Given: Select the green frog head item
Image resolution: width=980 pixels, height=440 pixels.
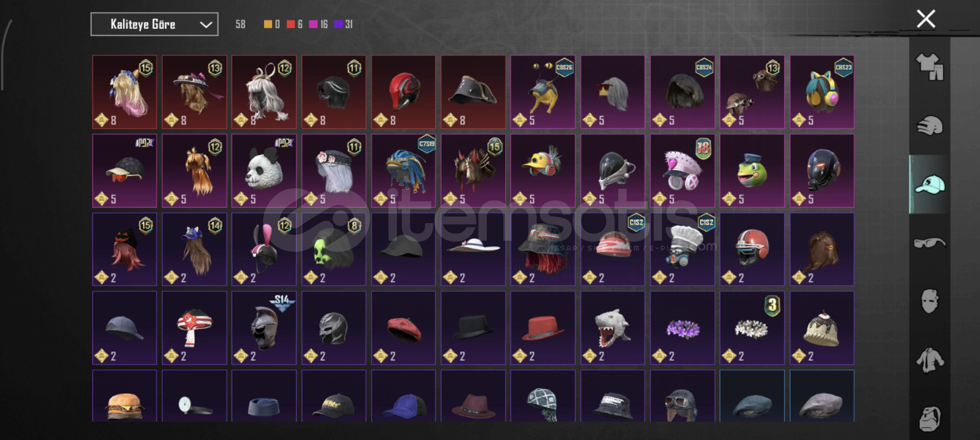Looking at the screenshot, I should tap(752, 171).
